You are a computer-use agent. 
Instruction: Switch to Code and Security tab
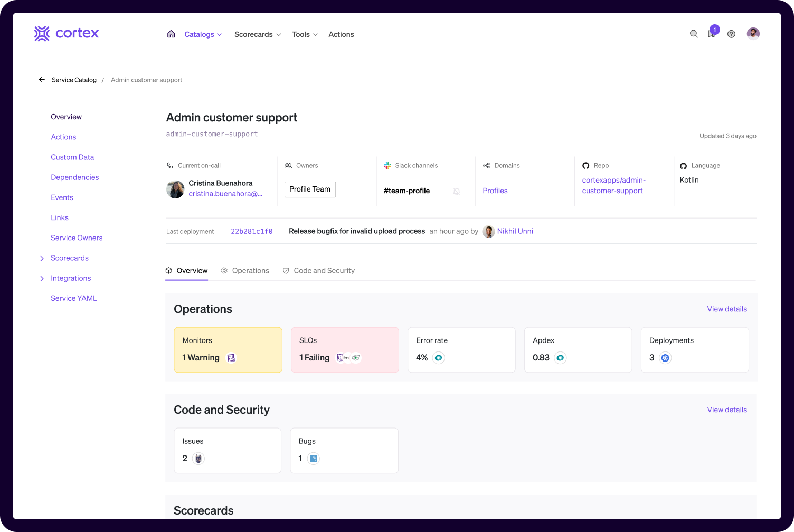pyautogui.click(x=318, y=271)
